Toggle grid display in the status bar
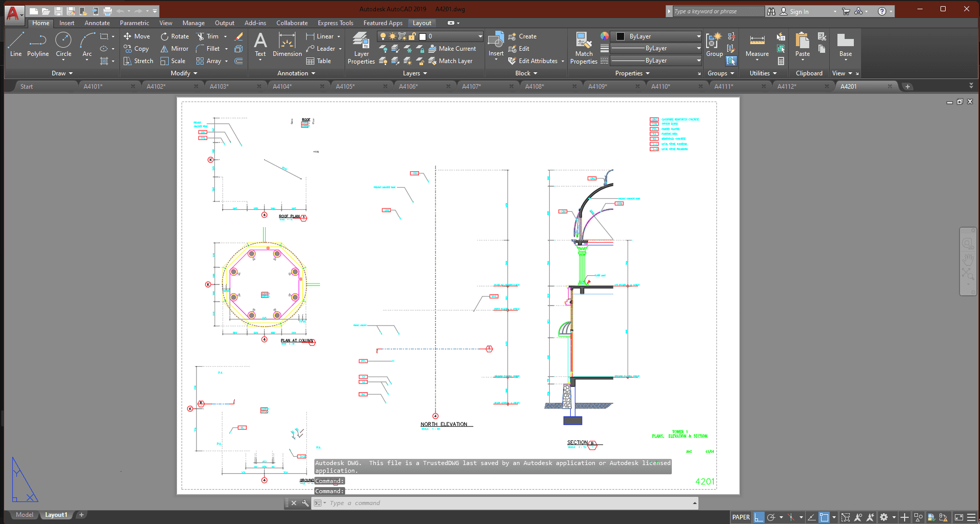The height and width of the screenshot is (524, 980). coord(758,517)
